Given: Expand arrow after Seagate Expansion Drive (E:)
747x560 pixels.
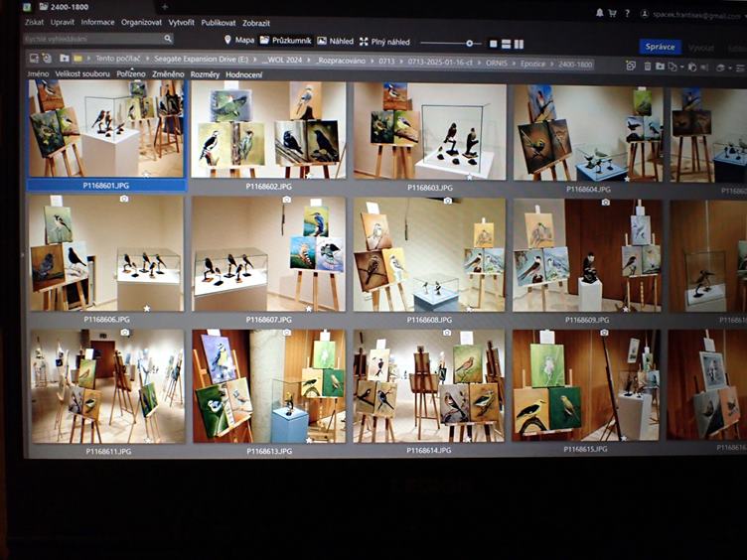Looking at the screenshot, I should tap(255, 60).
